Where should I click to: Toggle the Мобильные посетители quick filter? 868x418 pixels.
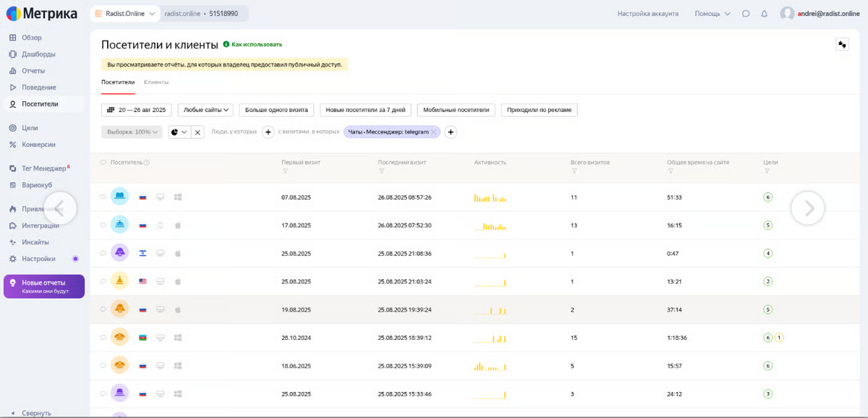click(457, 110)
